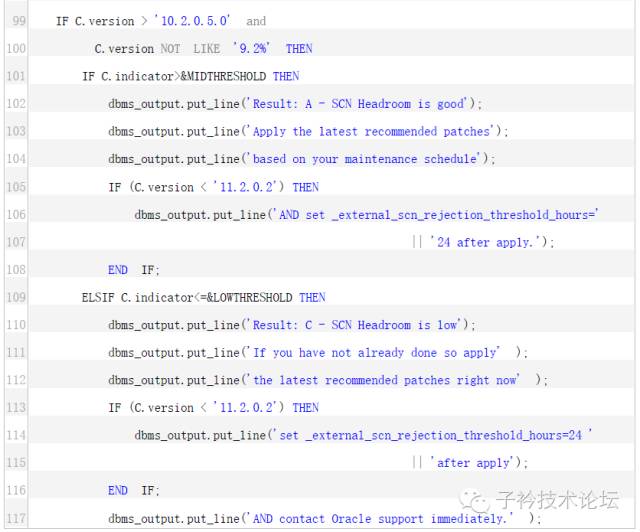The image size is (640, 532).
Task: Click 'AND set _external_scn_rejection_threshold_hours=' string
Action: point(436,214)
